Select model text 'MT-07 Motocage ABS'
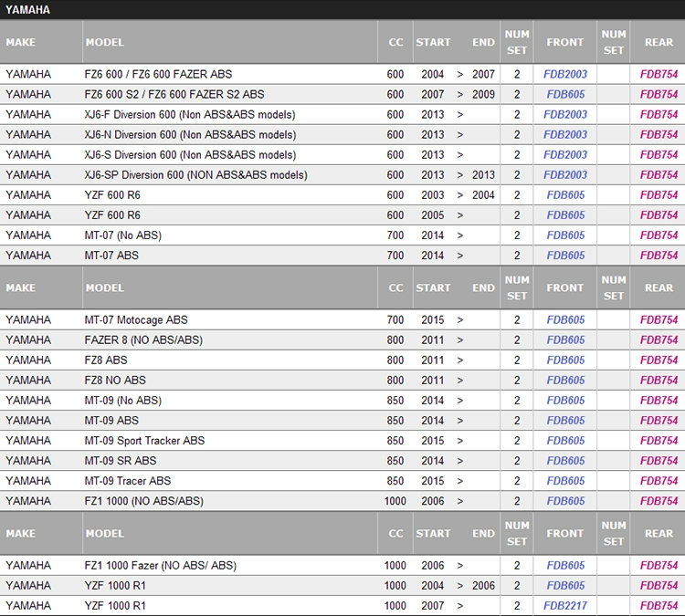 pos(136,320)
